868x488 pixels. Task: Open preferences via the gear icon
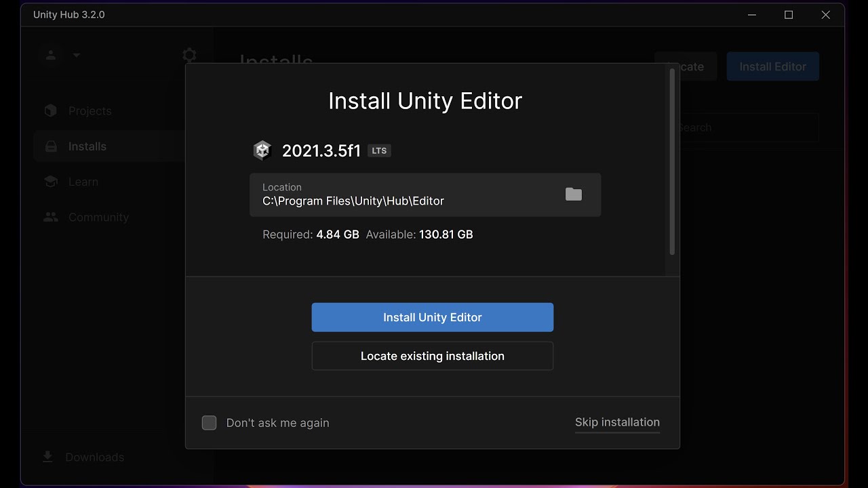click(189, 55)
